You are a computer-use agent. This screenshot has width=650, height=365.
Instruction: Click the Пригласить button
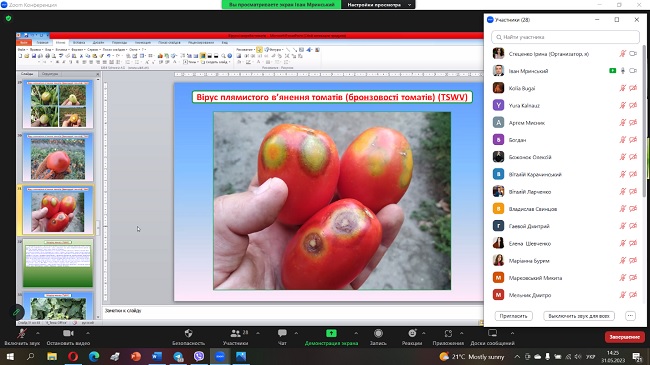tap(513, 316)
